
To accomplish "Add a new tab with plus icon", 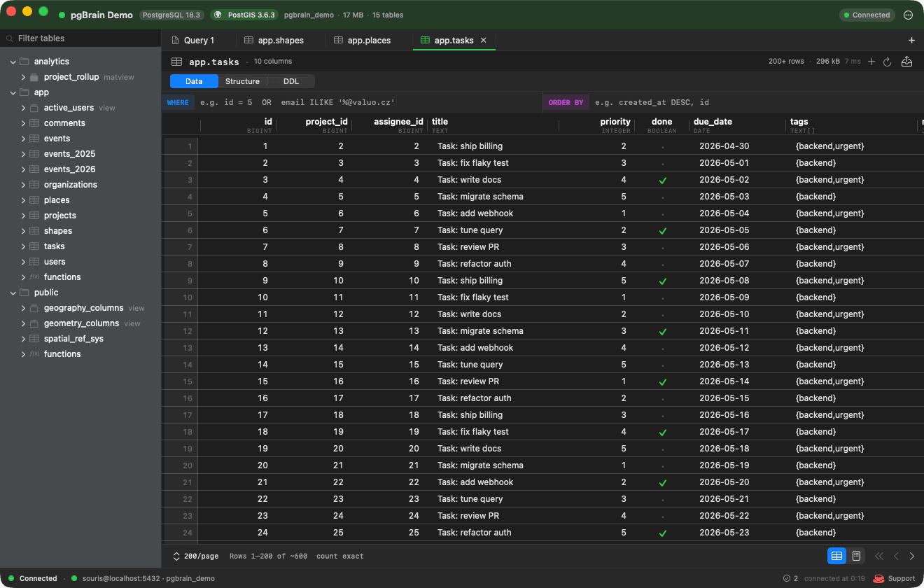I will 911,41.
